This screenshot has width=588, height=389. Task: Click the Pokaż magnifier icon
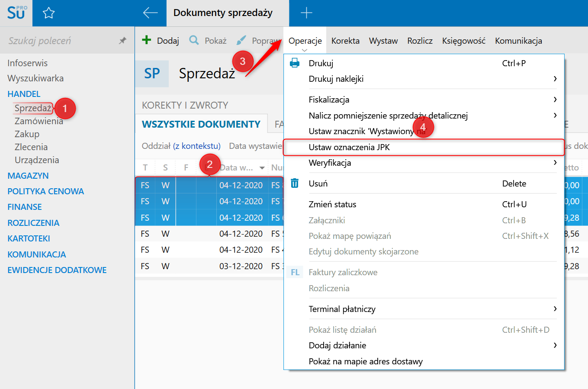point(194,40)
